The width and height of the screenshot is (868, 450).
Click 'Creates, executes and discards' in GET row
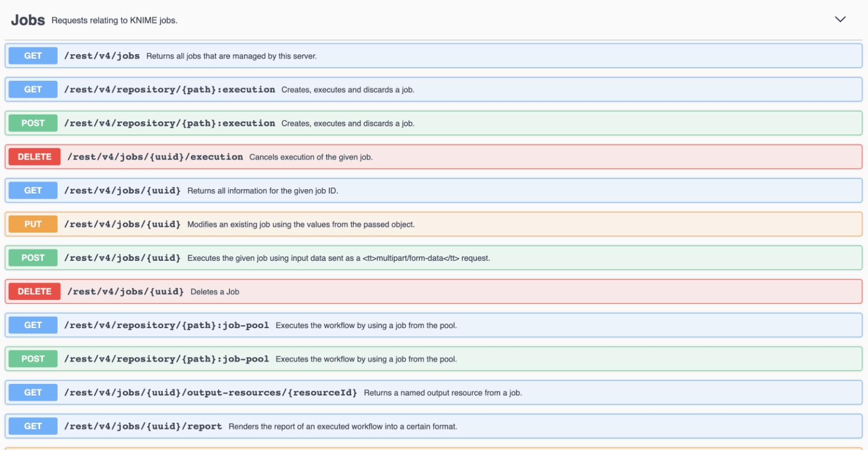[x=348, y=90]
